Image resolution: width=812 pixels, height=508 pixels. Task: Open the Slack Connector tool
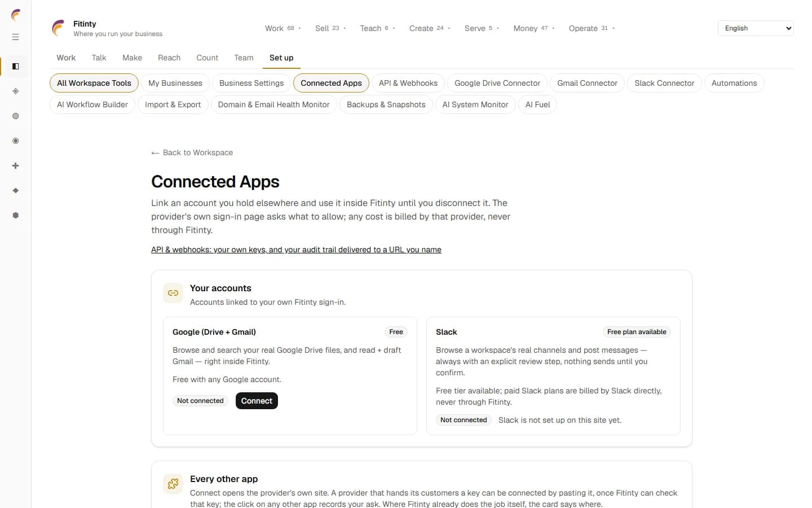(664, 83)
